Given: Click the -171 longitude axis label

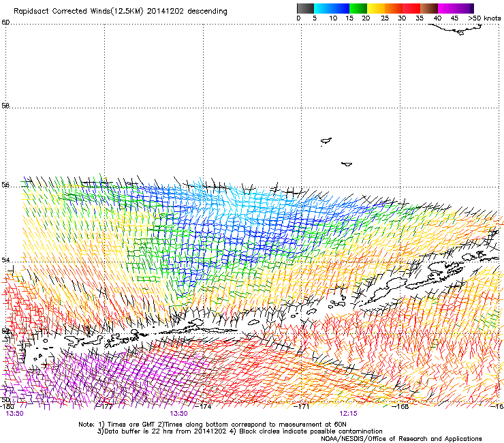Looking at the screenshot, I should 302,406.
